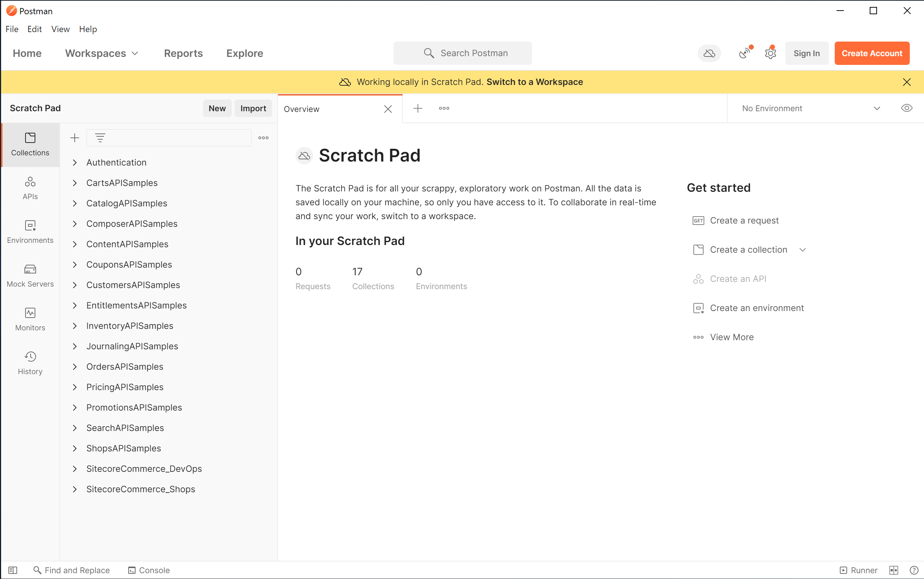Select the SitecoreCommerce_Shops collection
The width and height of the screenshot is (924, 579).
coord(140,489)
